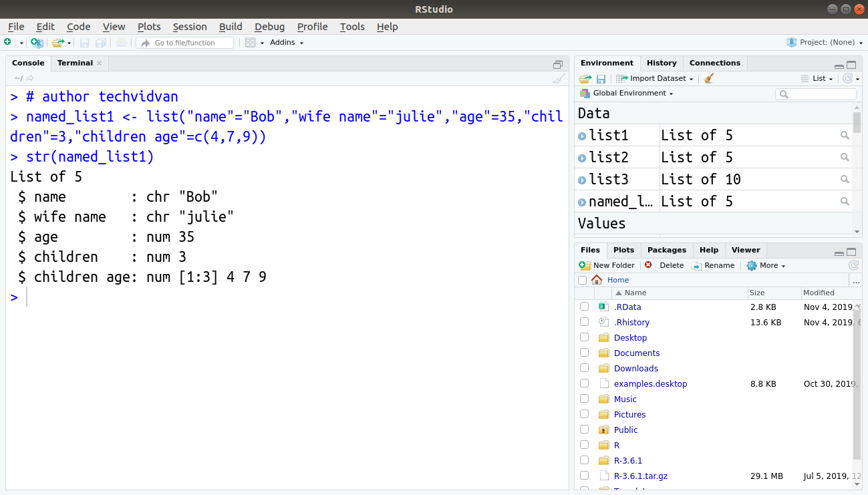
Task: Click the workspace panes layout grid icon
Action: point(251,42)
